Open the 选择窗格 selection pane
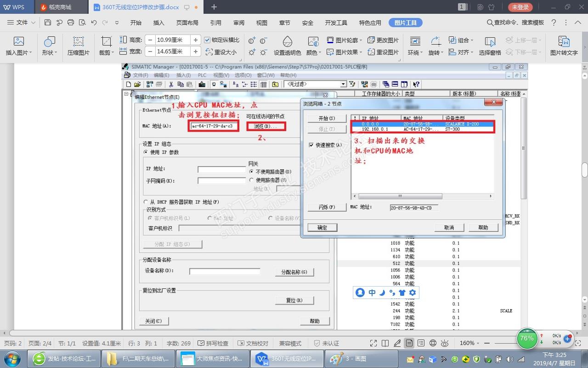 pyautogui.click(x=490, y=46)
